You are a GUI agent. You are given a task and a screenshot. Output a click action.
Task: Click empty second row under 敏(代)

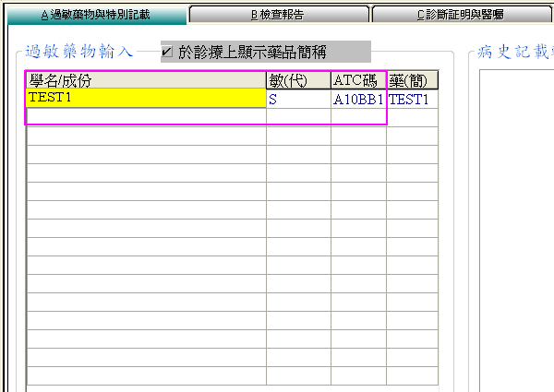coord(298,117)
